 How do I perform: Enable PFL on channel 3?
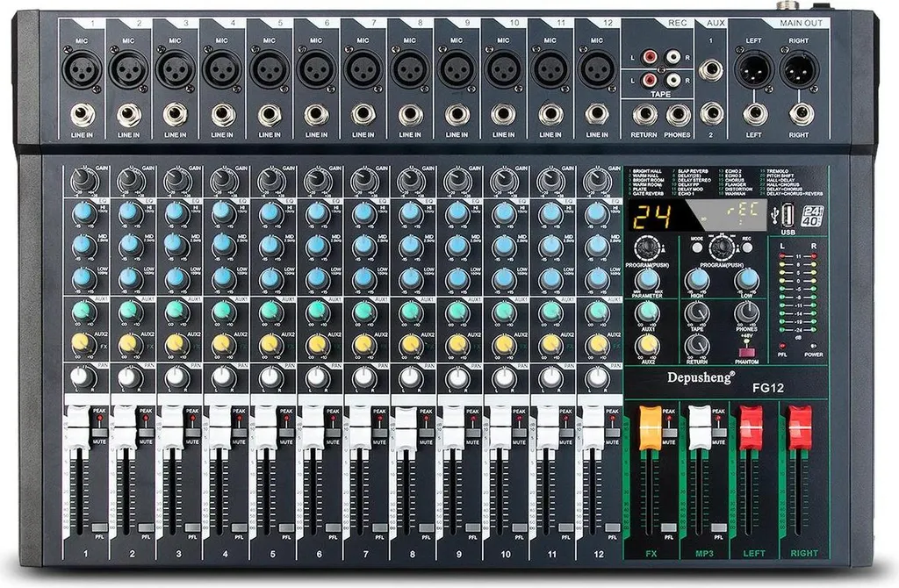[x=192, y=527]
